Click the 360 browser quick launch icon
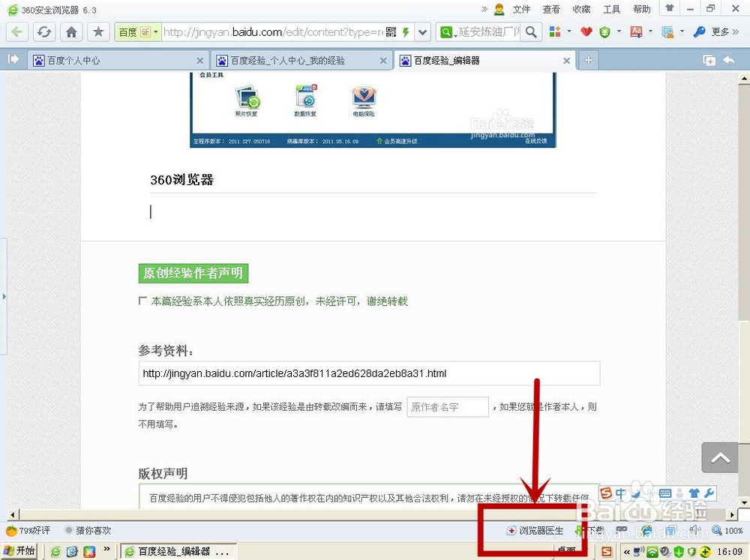The width and height of the screenshot is (750, 560). 55,552
